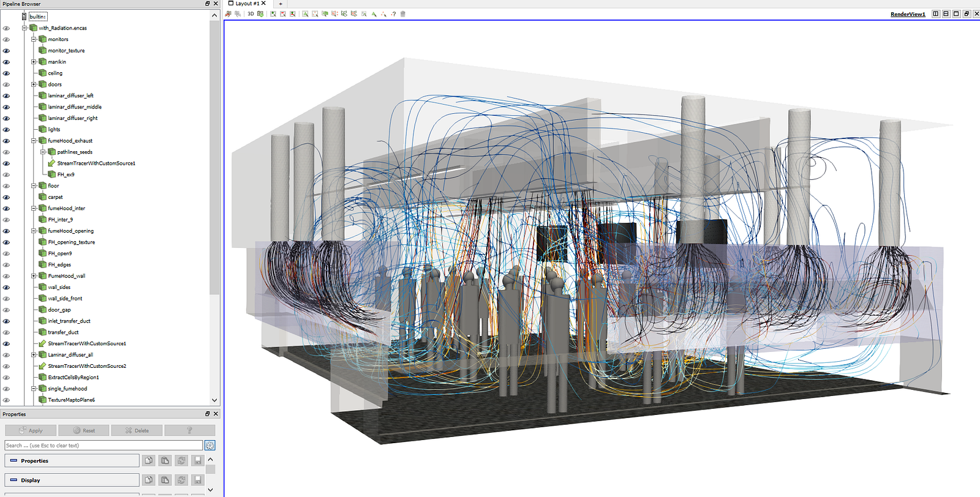
Task: Click the Reset button
Action: pyautogui.click(x=84, y=430)
